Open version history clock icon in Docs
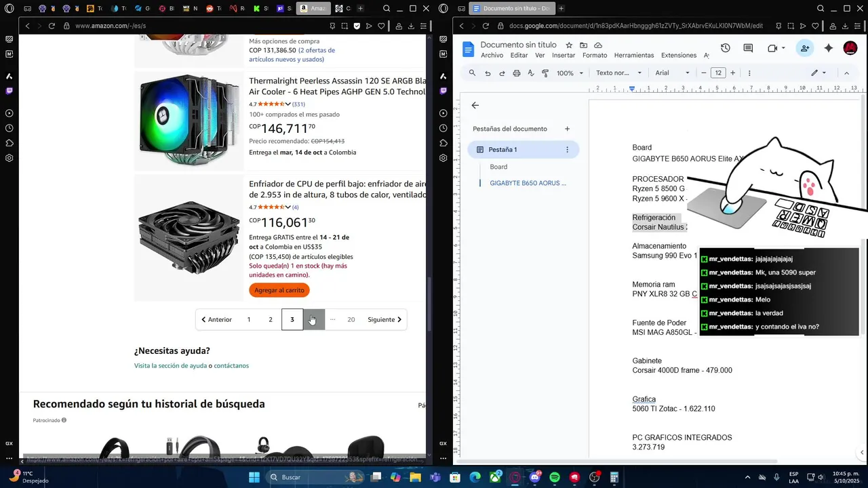Image resolution: width=868 pixels, height=488 pixels. coord(725,48)
